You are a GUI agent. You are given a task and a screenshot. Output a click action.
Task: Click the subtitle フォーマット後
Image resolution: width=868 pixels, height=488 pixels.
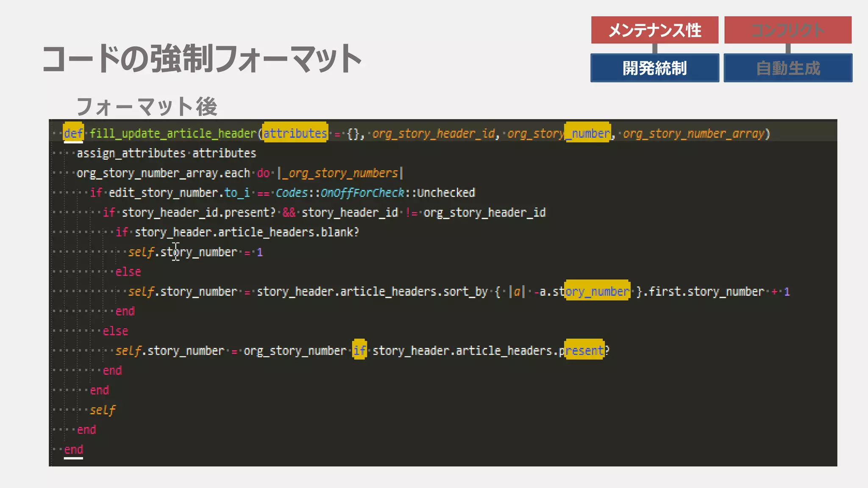pos(147,106)
